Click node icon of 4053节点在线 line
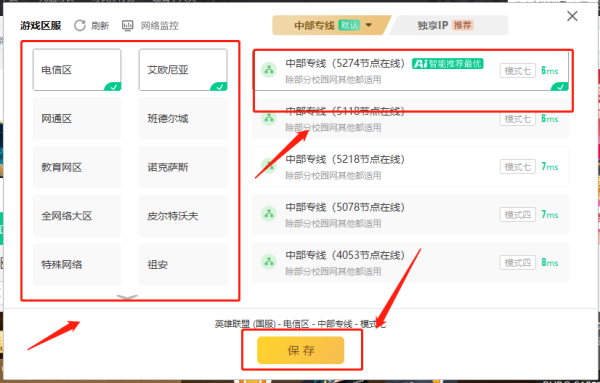The image size is (600, 383). tap(269, 262)
